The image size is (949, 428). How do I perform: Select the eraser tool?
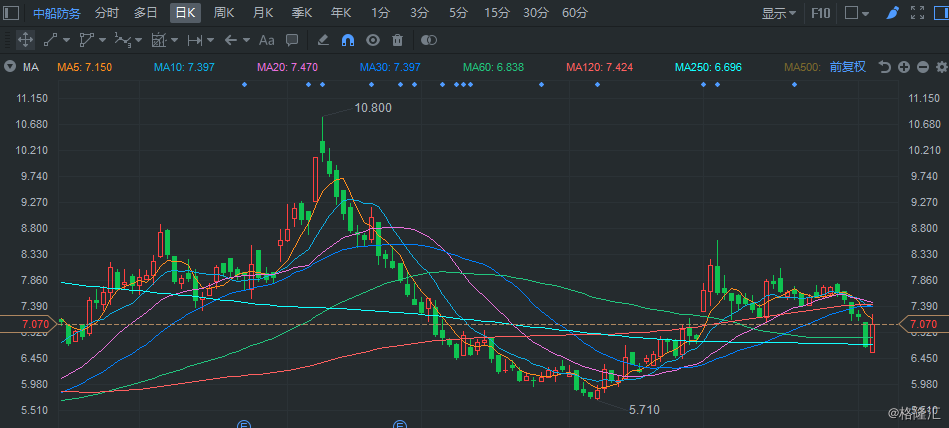pyautogui.click(x=322, y=40)
